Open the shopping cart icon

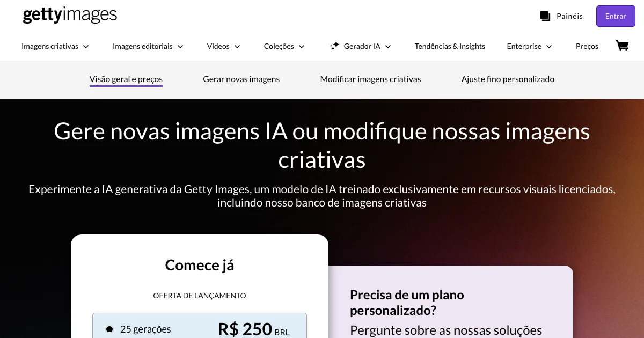click(x=622, y=46)
